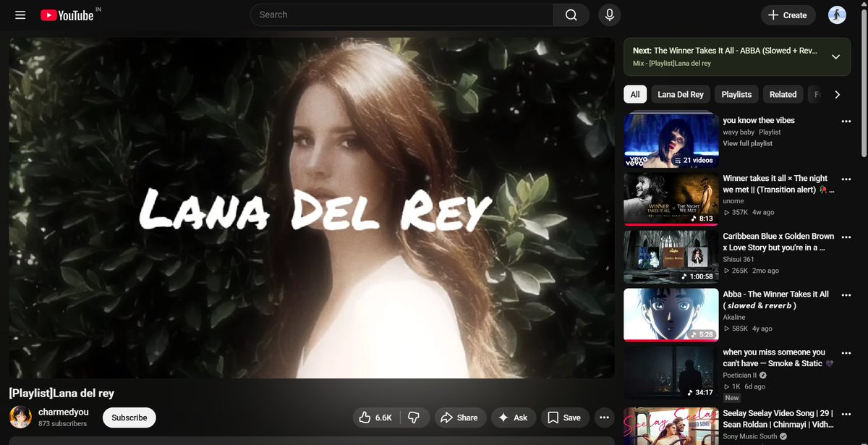This screenshot has width=868, height=445.
Task: Click the search magnifier button
Action: tap(571, 14)
